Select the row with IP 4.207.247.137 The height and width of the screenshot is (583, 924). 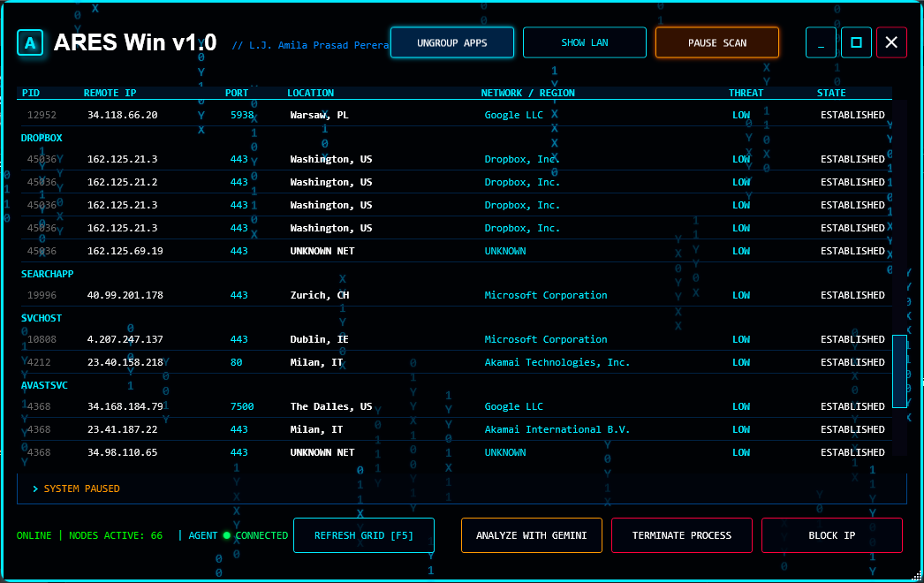[456, 339]
